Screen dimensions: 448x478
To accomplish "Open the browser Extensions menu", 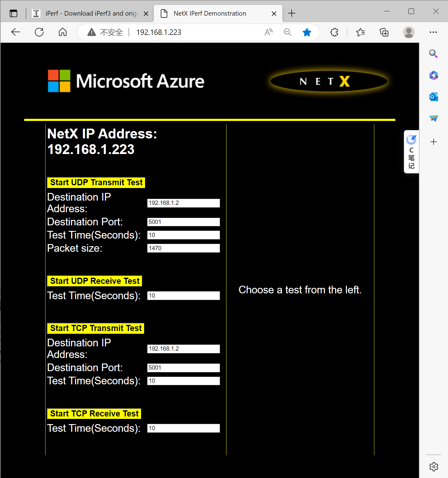I will pyautogui.click(x=334, y=32).
